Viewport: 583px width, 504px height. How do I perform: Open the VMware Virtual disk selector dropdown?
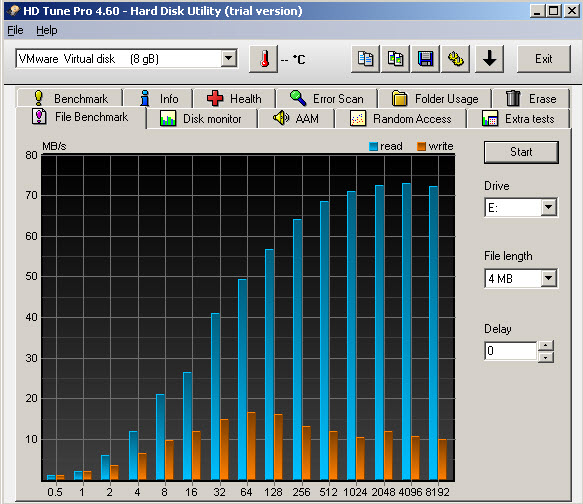pyautogui.click(x=228, y=58)
